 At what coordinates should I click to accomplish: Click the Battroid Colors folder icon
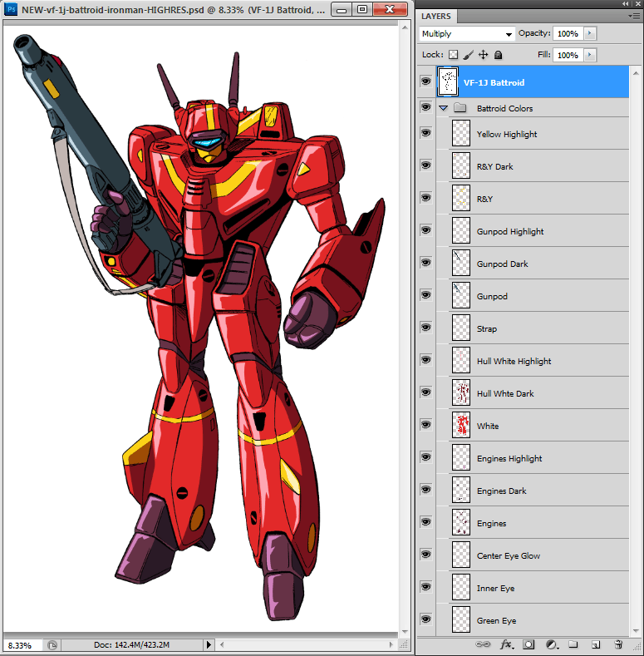pyautogui.click(x=460, y=108)
